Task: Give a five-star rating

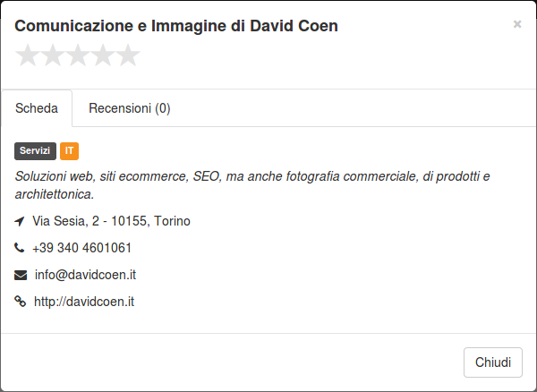Action: click(x=128, y=55)
